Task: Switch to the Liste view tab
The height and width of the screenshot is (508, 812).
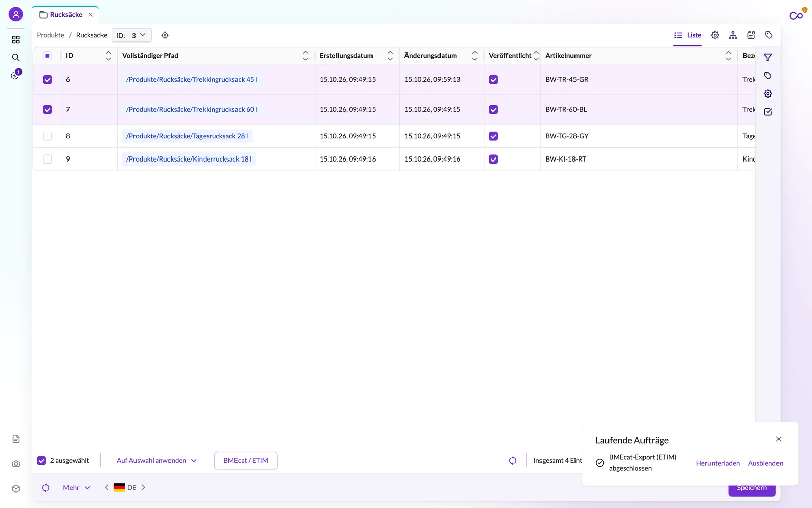Action: point(688,35)
